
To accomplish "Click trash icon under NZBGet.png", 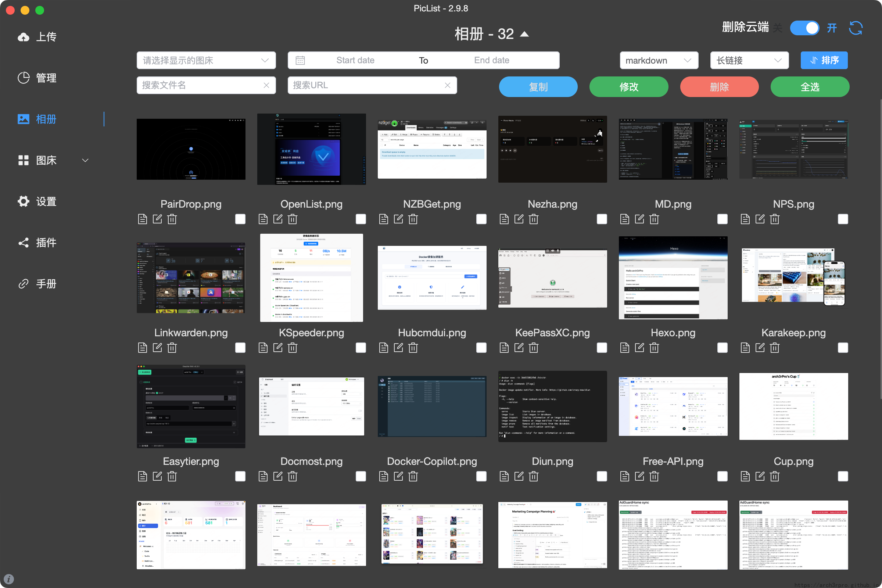I will pos(413,219).
